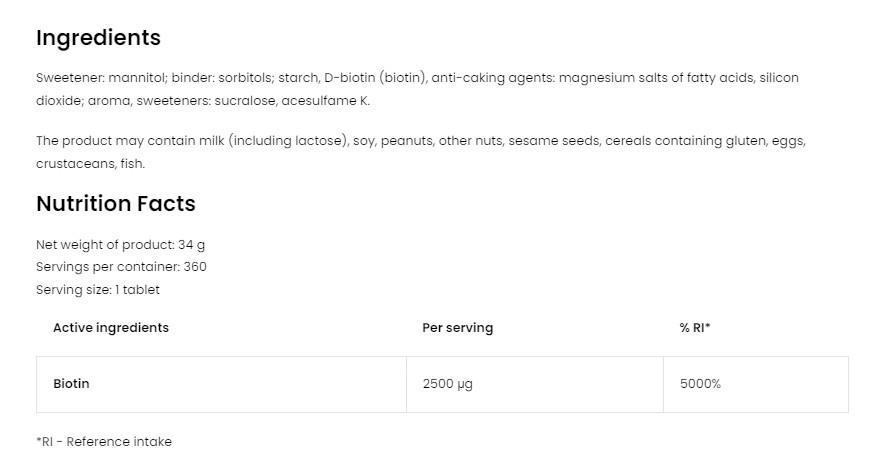Click the RI - Reference intake footnote
Screen dimensions: 887x472
(x=104, y=442)
